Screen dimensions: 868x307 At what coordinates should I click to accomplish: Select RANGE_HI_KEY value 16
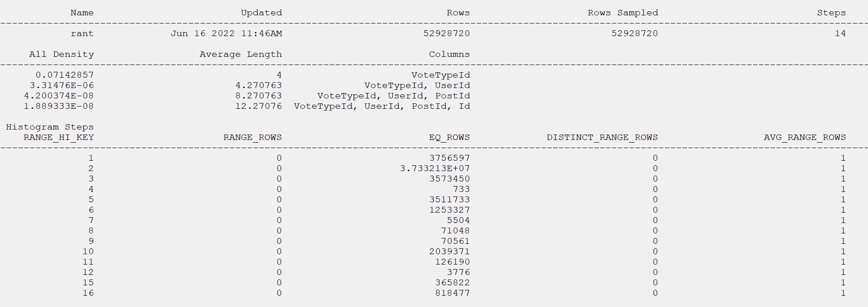click(x=88, y=293)
